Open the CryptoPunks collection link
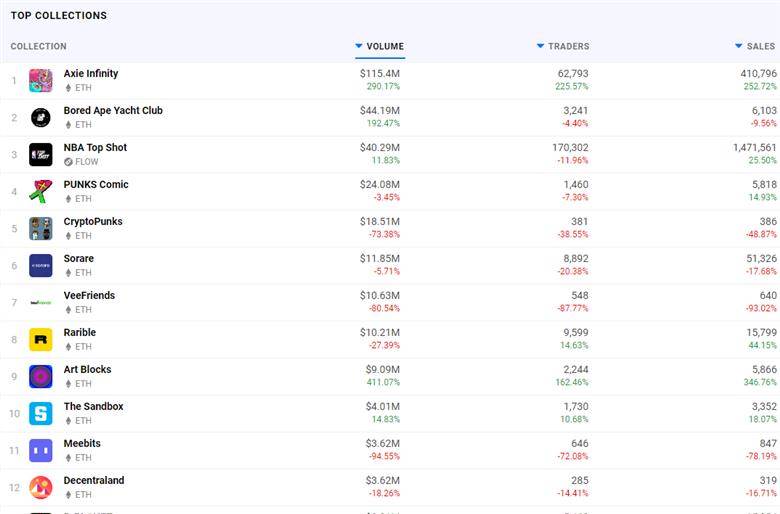780x514 pixels. [x=93, y=221]
